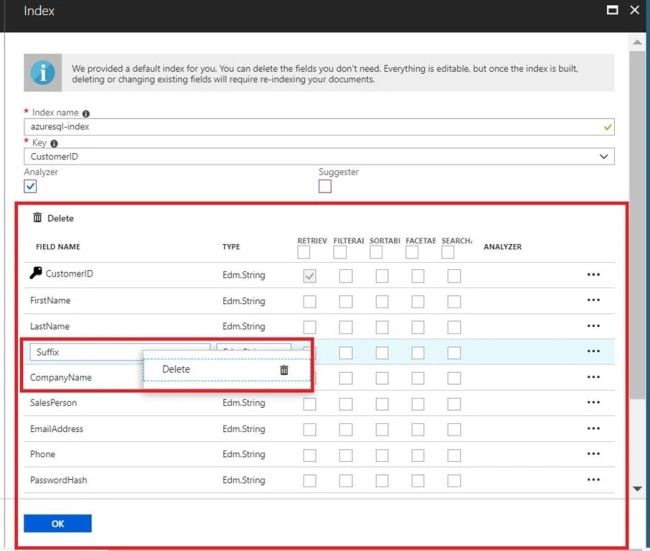This screenshot has width=650, height=551.
Task: Click scrollbar up arrow
Action: click(637, 42)
